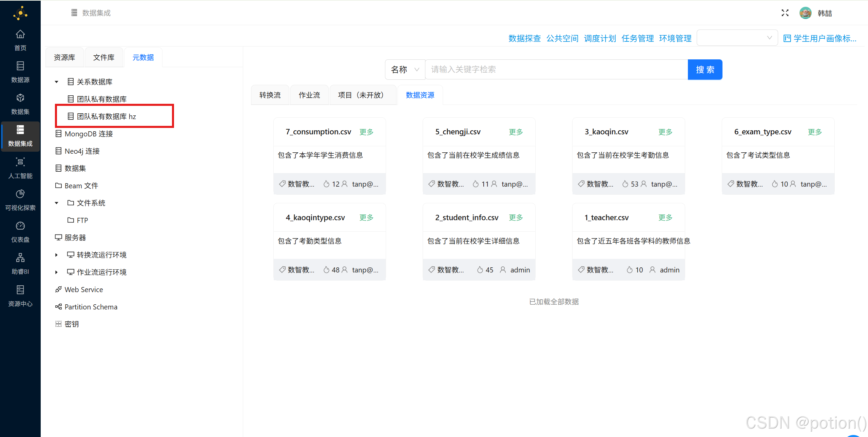Screen dimensions: 868x437
Task: Click 更多 on the 3_kaoqin.csv card
Action: (x=666, y=132)
